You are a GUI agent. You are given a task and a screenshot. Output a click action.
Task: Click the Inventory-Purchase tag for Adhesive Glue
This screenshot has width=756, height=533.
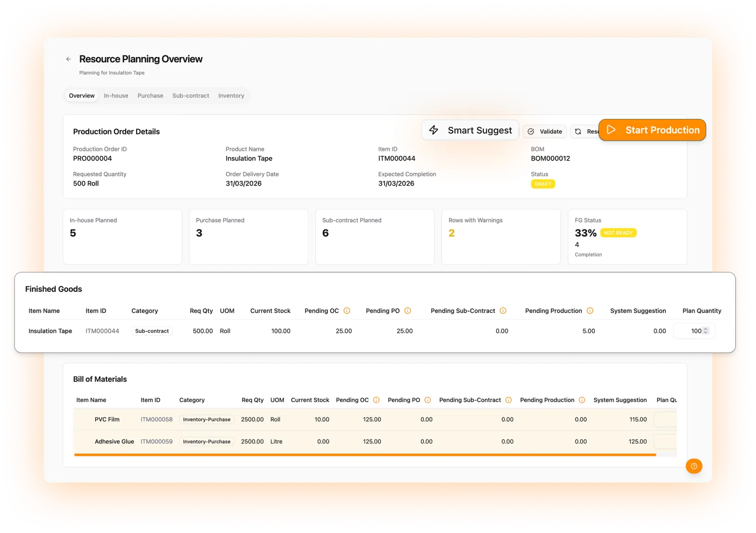tap(207, 441)
